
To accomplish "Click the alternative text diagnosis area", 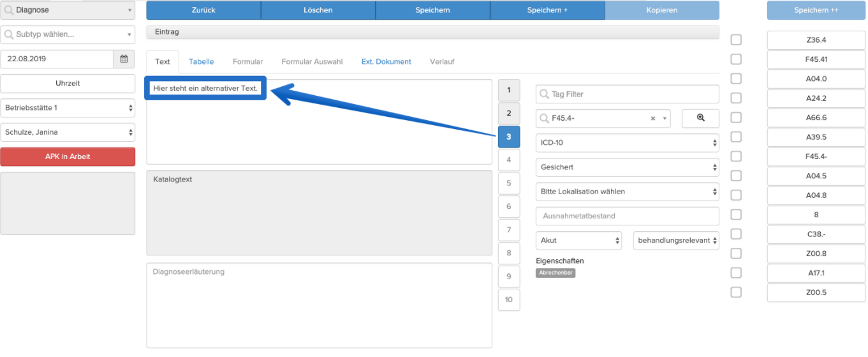I will [x=320, y=122].
